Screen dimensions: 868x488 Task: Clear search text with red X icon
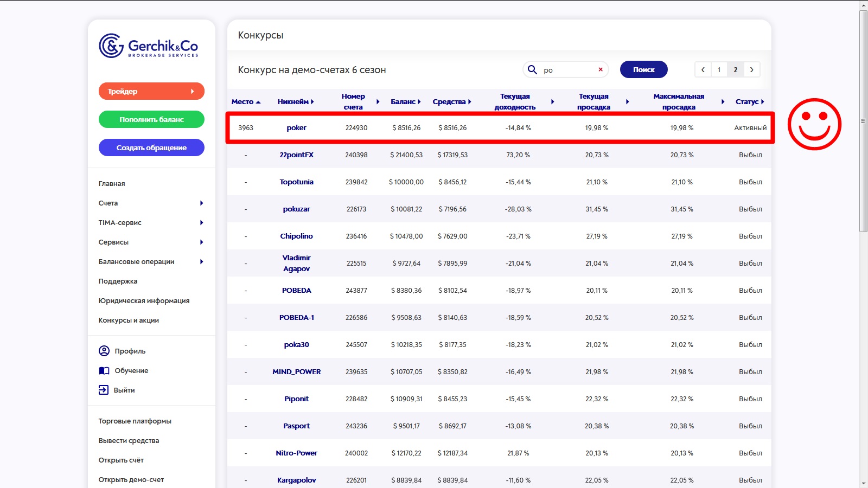tap(601, 69)
